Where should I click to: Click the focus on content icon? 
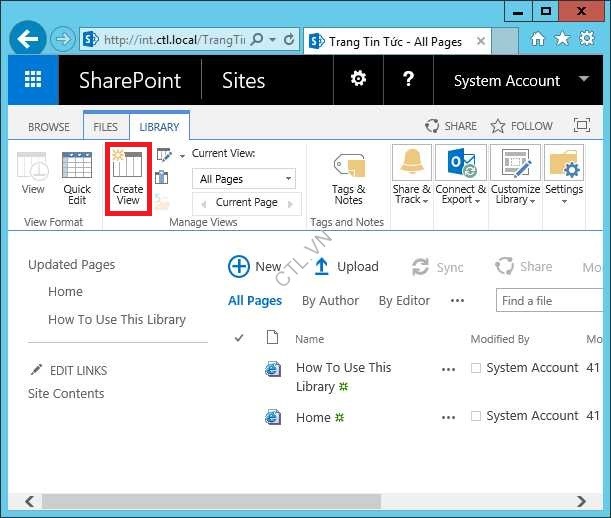point(582,126)
